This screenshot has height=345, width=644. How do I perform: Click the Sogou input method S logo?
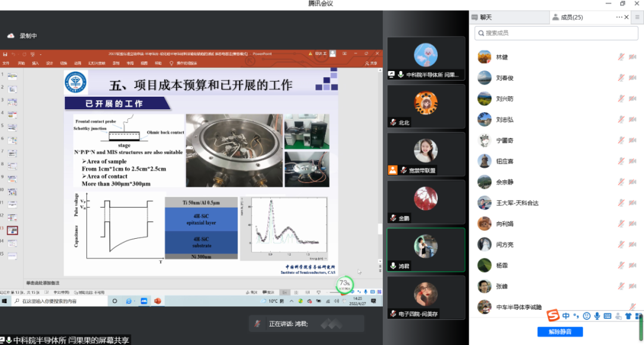[553, 316]
